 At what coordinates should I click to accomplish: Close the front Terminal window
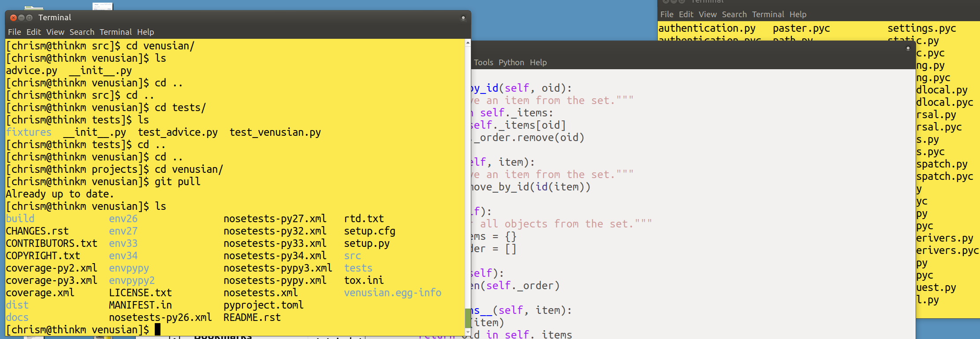(x=13, y=18)
